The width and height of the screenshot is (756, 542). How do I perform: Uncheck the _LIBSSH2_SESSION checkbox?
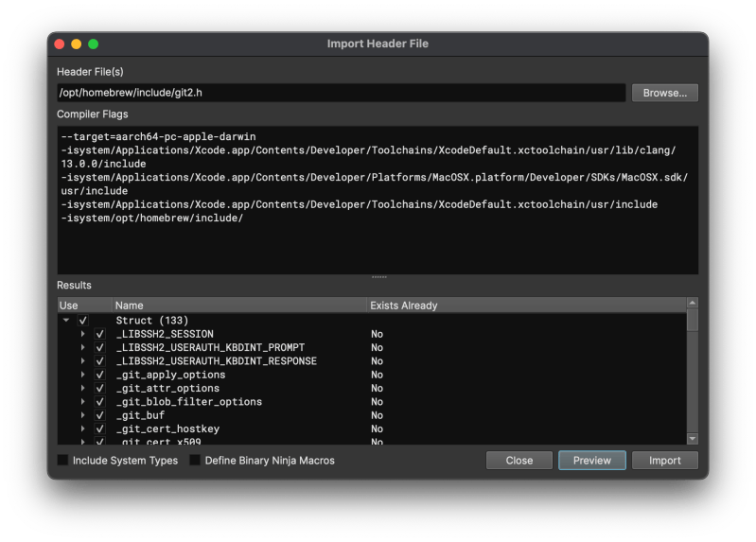coord(99,334)
